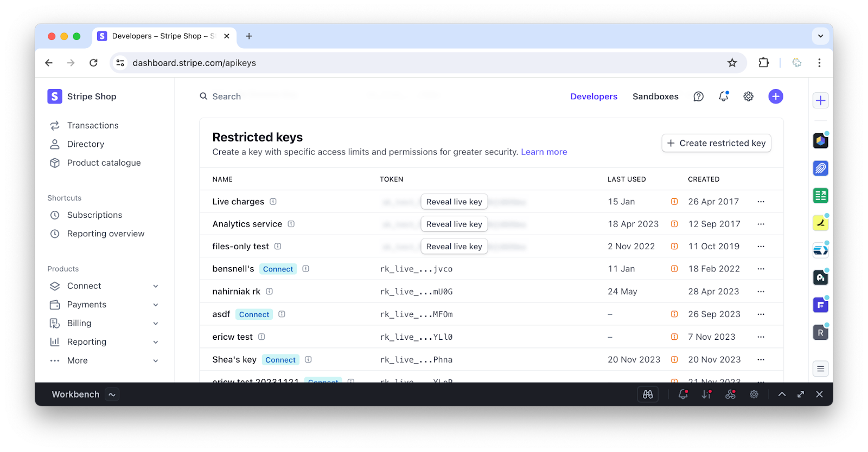Bookmark this page with star icon
Viewport: 868px width, 452px height.
click(x=732, y=63)
